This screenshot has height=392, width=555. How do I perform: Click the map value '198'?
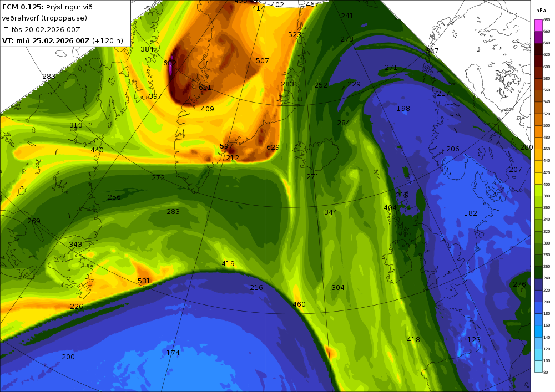pos(403,109)
